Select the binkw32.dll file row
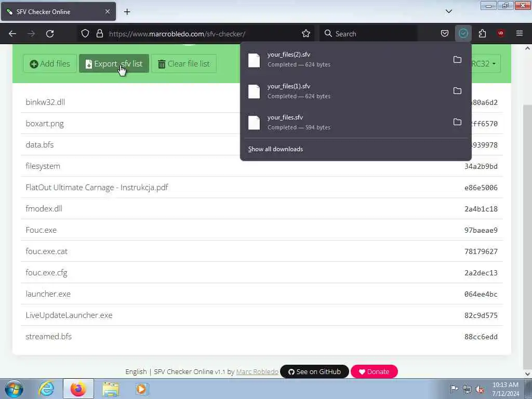 (262, 102)
